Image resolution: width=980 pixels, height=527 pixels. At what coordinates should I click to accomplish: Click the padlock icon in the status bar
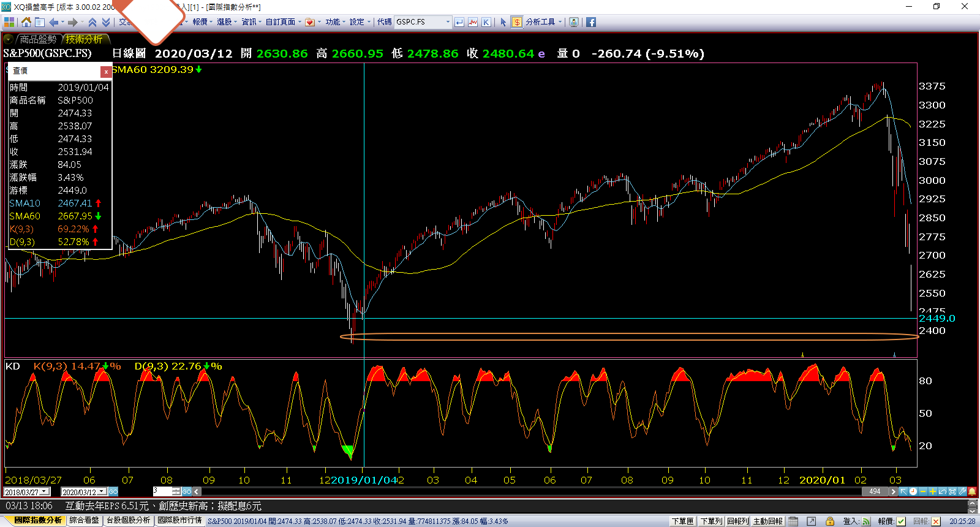click(830, 521)
